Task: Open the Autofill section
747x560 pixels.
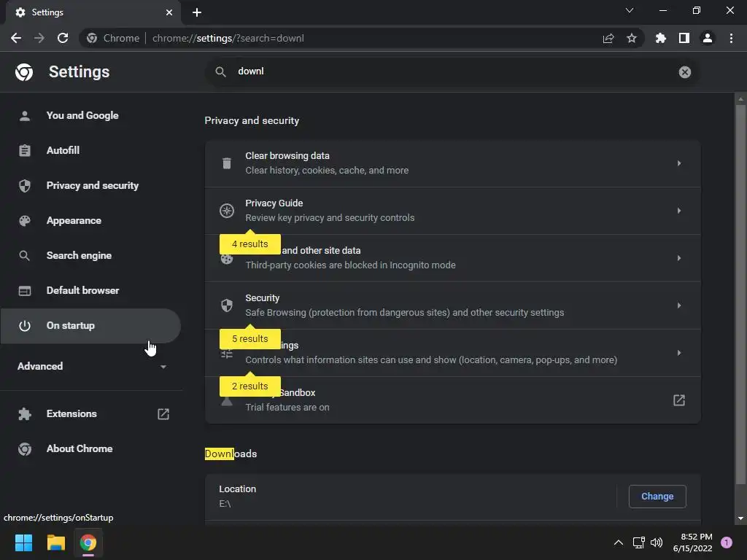Action: pyautogui.click(x=90, y=150)
